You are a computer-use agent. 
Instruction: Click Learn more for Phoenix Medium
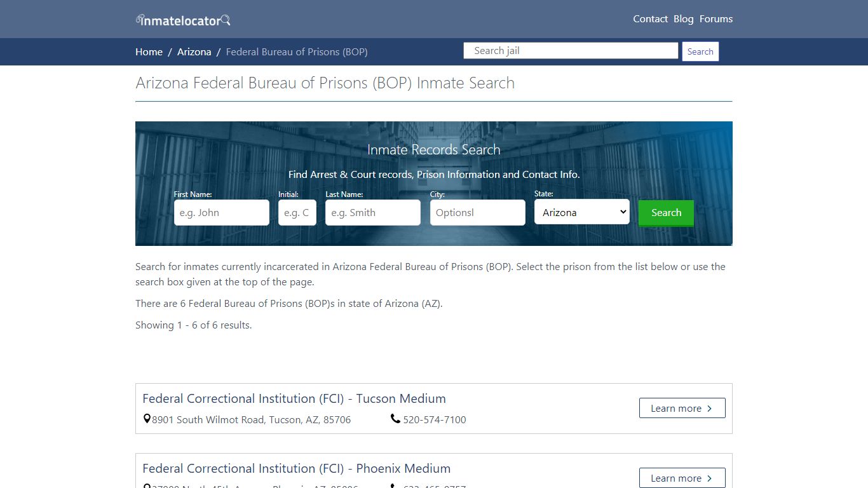click(x=682, y=478)
